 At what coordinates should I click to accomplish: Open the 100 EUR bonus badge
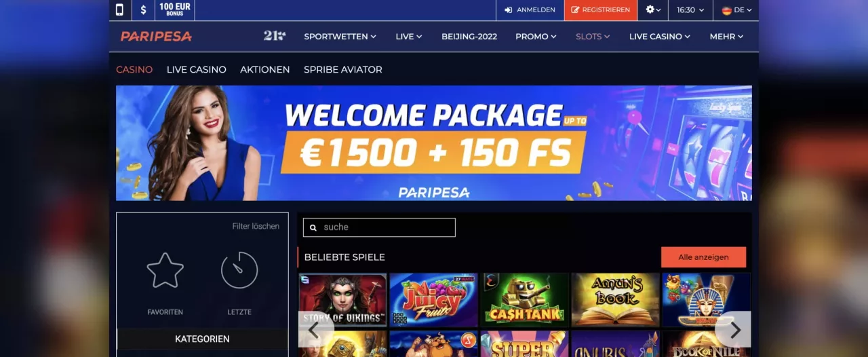click(x=175, y=10)
